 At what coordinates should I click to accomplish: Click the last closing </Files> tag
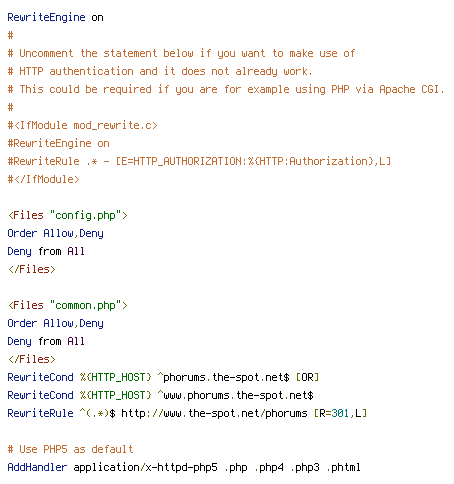[32, 359]
